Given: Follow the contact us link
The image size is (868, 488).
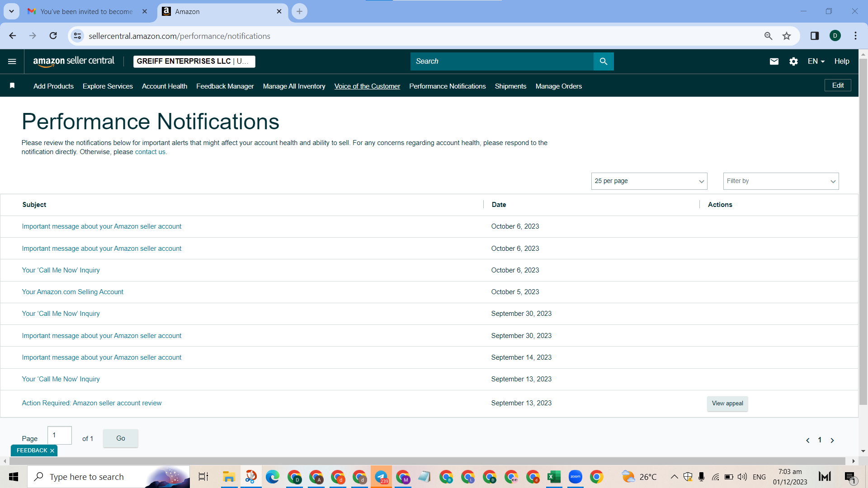Looking at the screenshot, I should (150, 152).
